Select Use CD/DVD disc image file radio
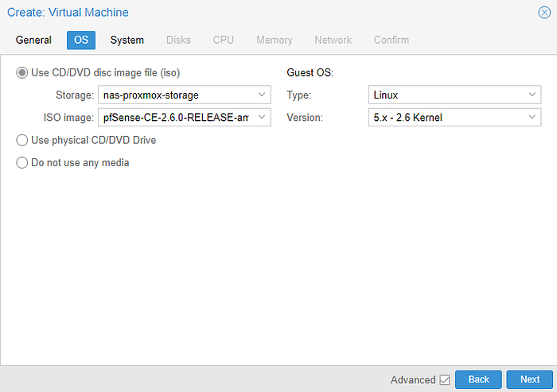Screen dimensions: 557x392 (22, 73)
